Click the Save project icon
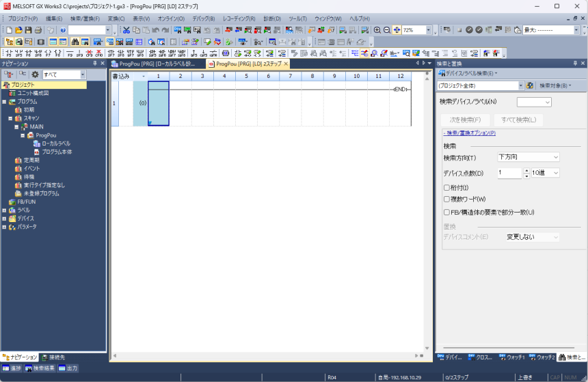588x382 pixels. (x=28, y=31)
